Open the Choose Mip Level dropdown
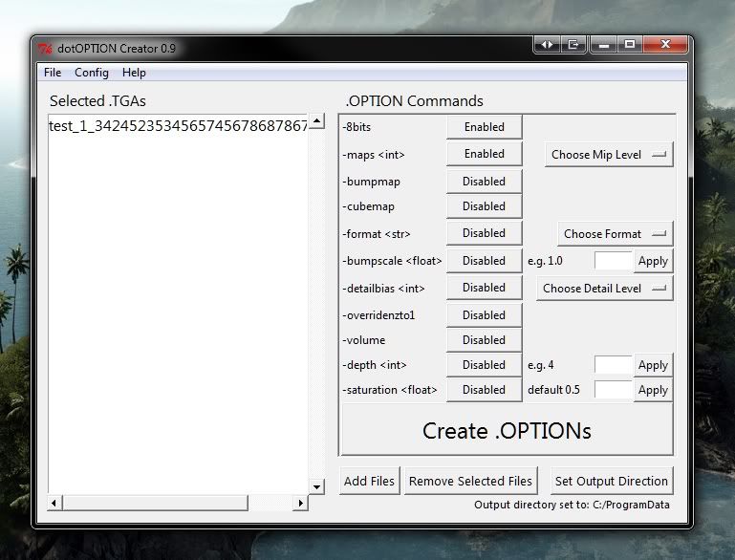The width and height of the screenshot is (735, 560). coord(609,155)
